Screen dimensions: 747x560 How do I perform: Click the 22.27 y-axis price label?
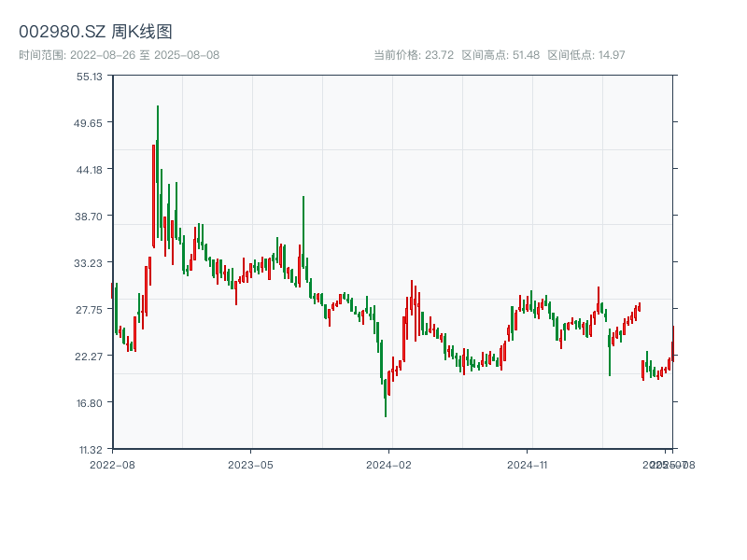click(90, 356)
